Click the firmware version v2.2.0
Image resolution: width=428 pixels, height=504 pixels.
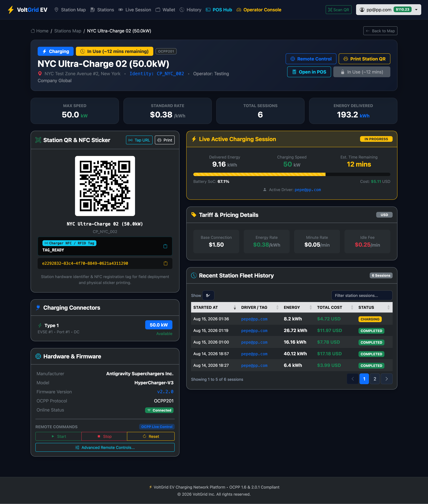(x=165, y=392)
